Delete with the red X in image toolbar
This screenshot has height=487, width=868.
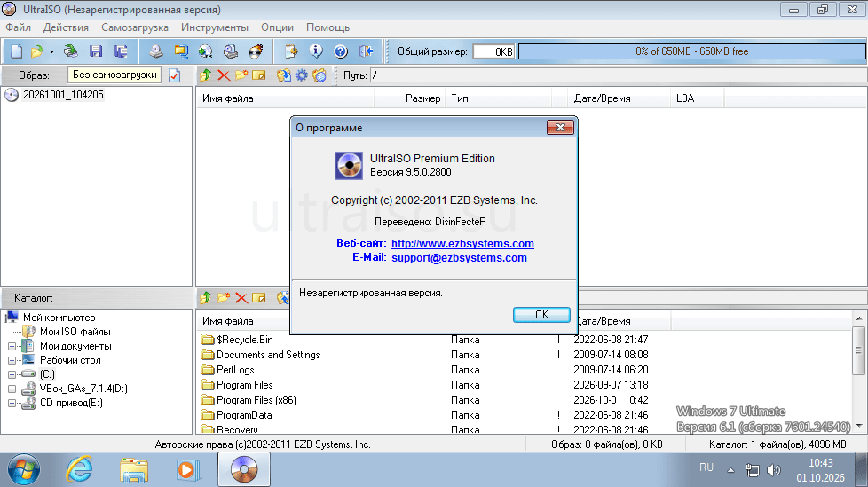[x=224, y=75]
